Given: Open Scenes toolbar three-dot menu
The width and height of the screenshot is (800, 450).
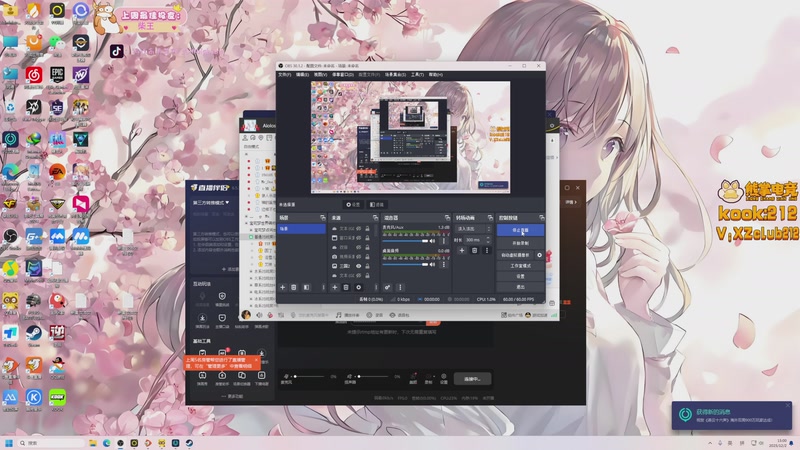Looking at the screenshot, I should coord(323,287).
